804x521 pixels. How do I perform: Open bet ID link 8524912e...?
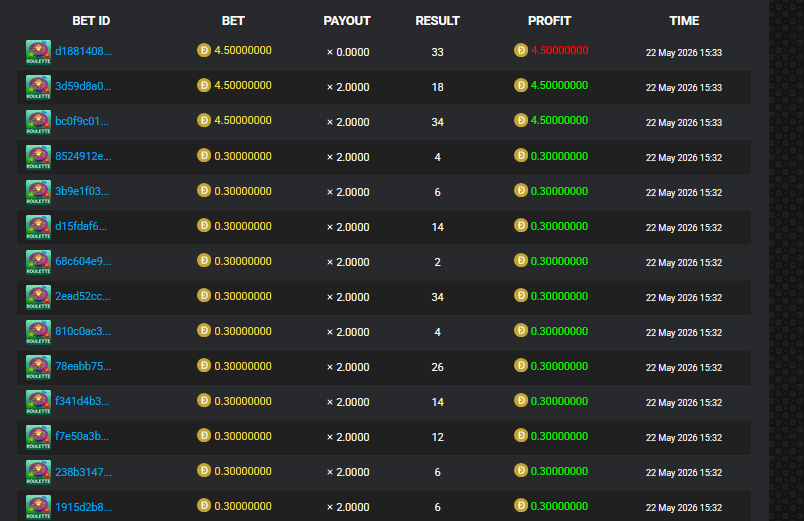coord(83,156)
